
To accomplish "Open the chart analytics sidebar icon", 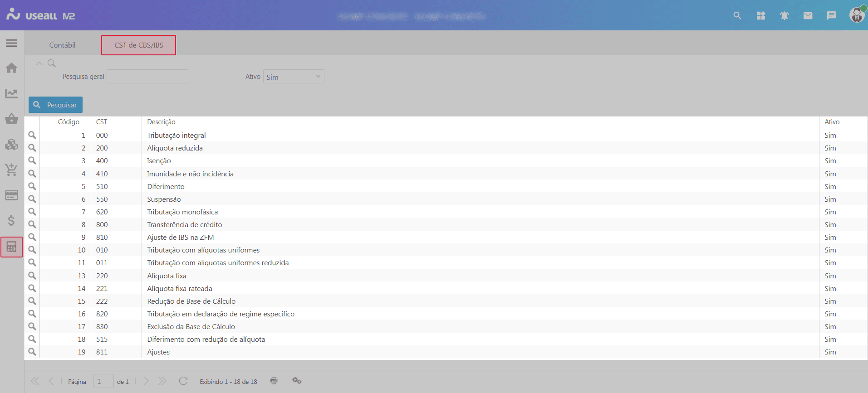I will [x=12, y=93].
